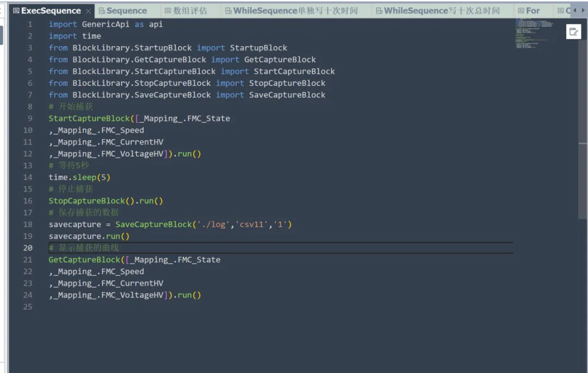588x373 pixels.
Task: Click the '# 开始捕获' comment
Action: click(x=70, y=107)
